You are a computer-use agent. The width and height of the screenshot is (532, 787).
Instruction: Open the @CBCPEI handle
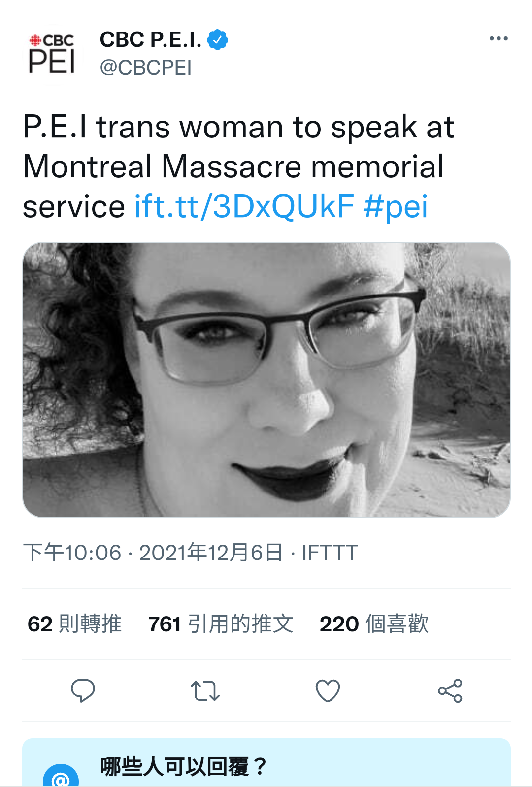145,67
